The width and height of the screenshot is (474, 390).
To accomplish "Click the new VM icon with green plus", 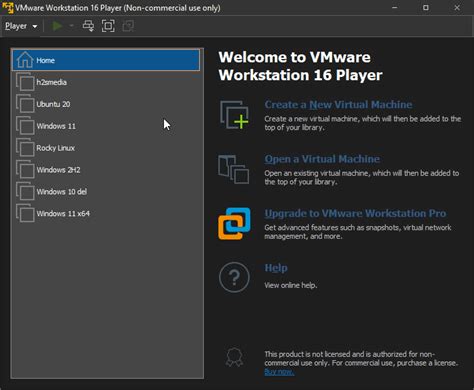I will pyautogui.click(x=234, y=115).
